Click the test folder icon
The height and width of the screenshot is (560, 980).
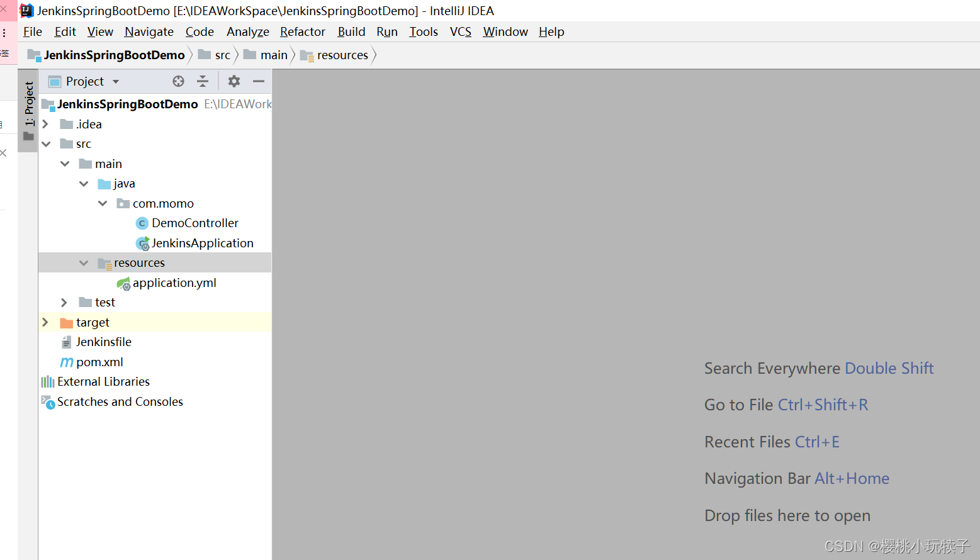(86, 303)
